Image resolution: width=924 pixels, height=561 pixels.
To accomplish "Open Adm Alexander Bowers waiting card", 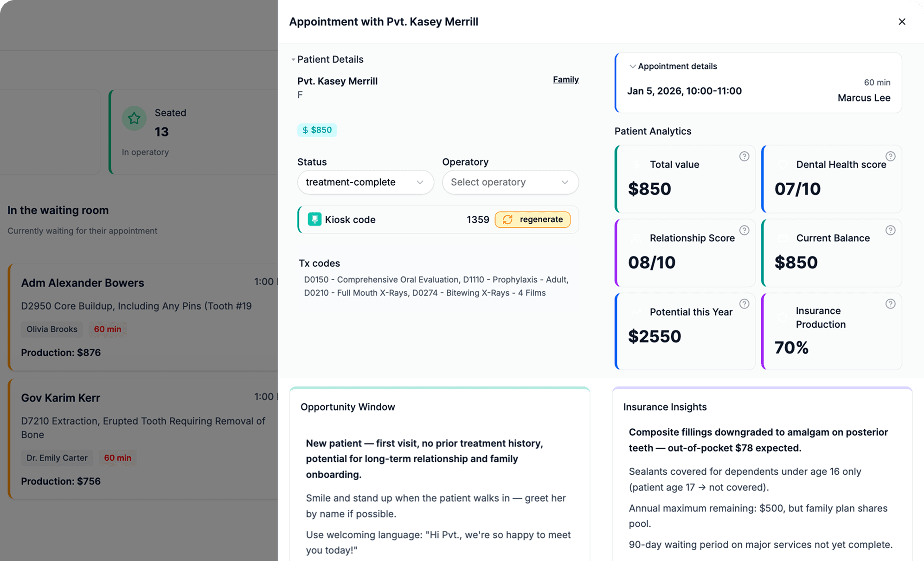I will 83,283.
